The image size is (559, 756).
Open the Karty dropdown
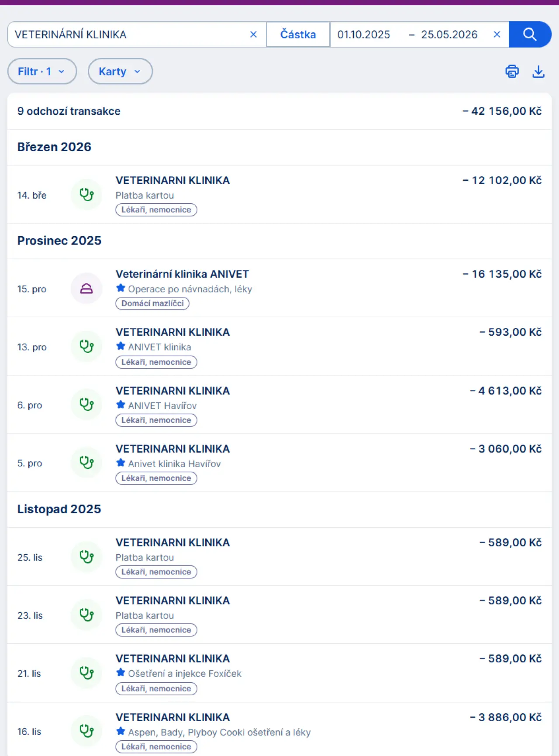120,72
